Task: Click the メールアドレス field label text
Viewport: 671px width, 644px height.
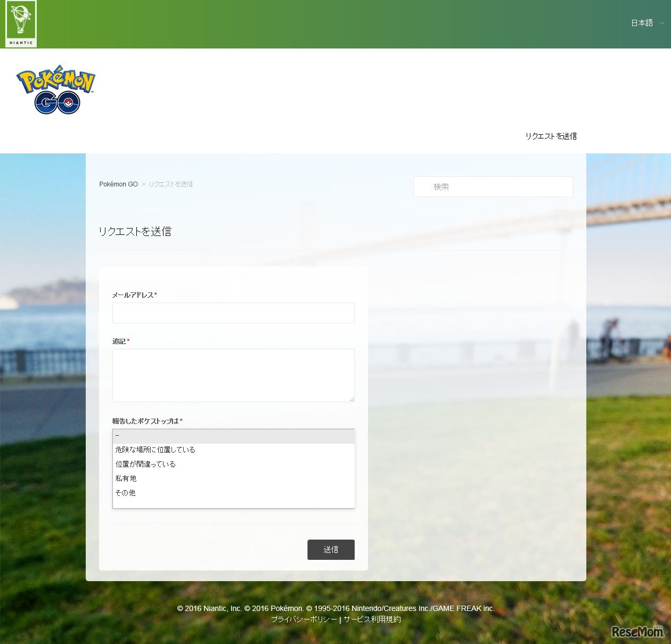Action: pos(133,295)
